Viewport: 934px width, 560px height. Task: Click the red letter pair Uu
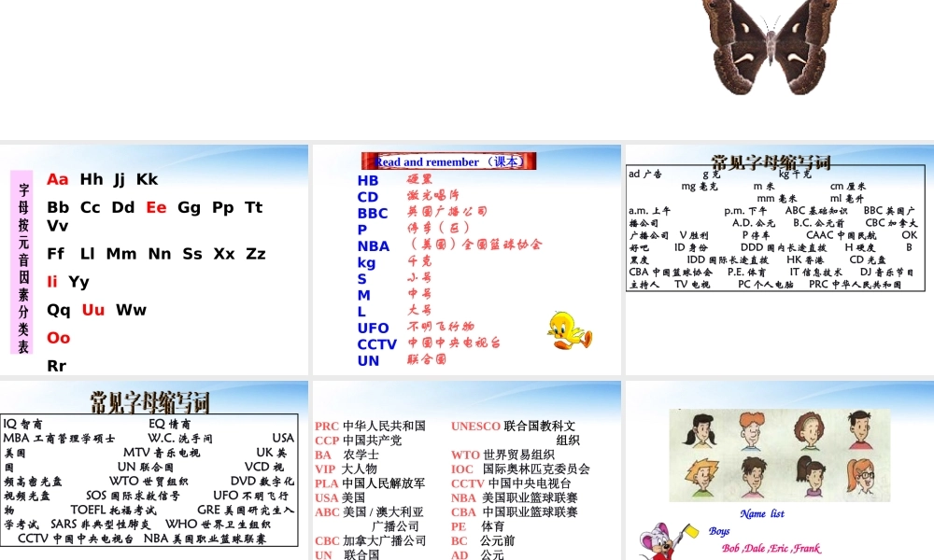(92, 310)
